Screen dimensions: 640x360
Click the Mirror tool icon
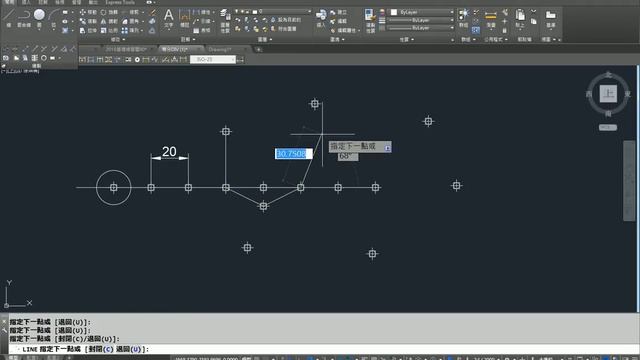pos(103,21)
